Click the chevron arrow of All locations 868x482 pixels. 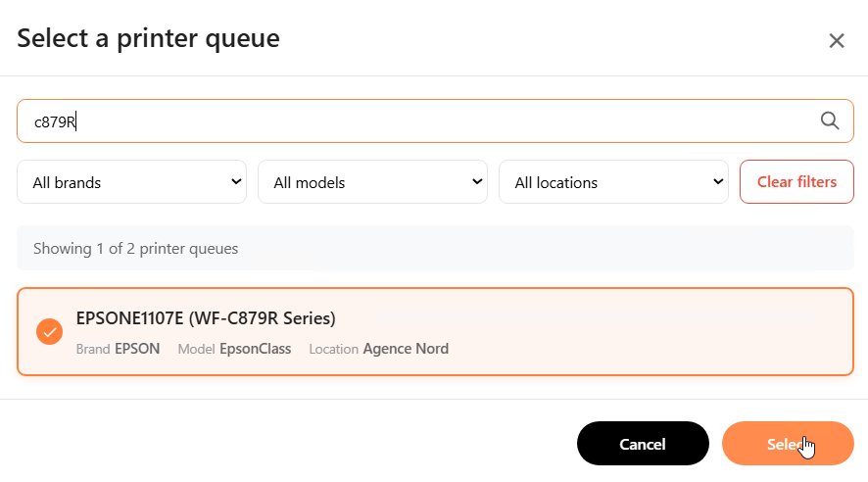click(718, 181)
